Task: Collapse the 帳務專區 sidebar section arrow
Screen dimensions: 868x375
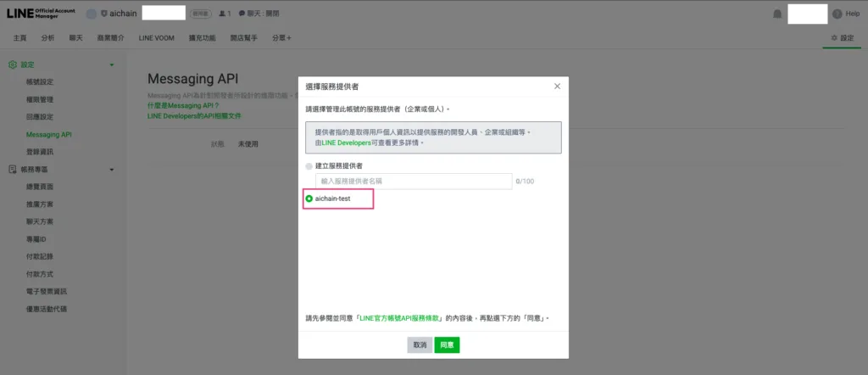Action: pyautogui.click(x=111, y=170)
